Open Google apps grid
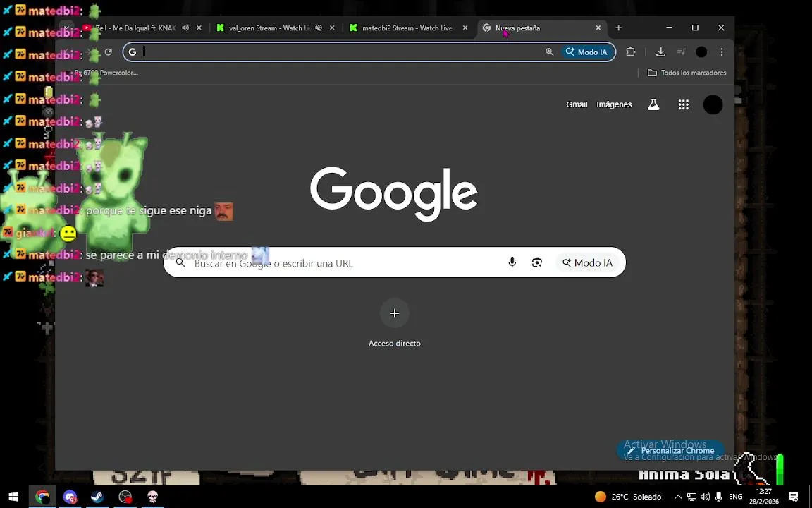The width and height of the screenshot is (812, 508). [x=684, y=104]
